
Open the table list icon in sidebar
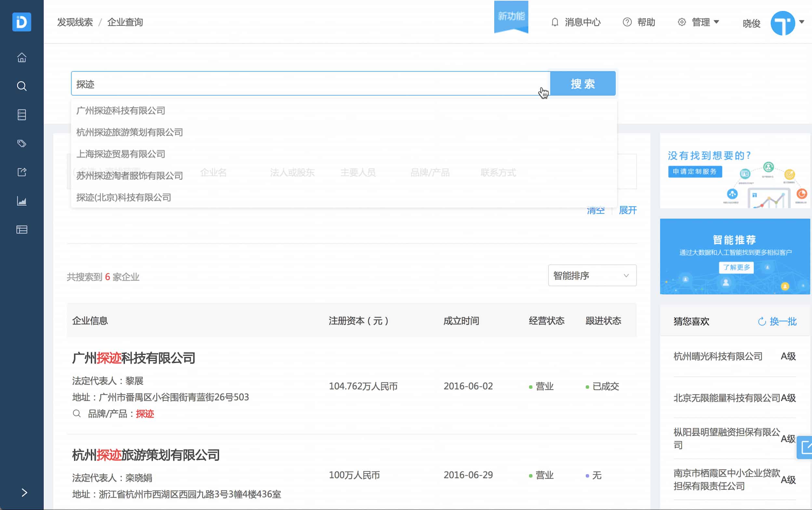[x=21, y=230]
